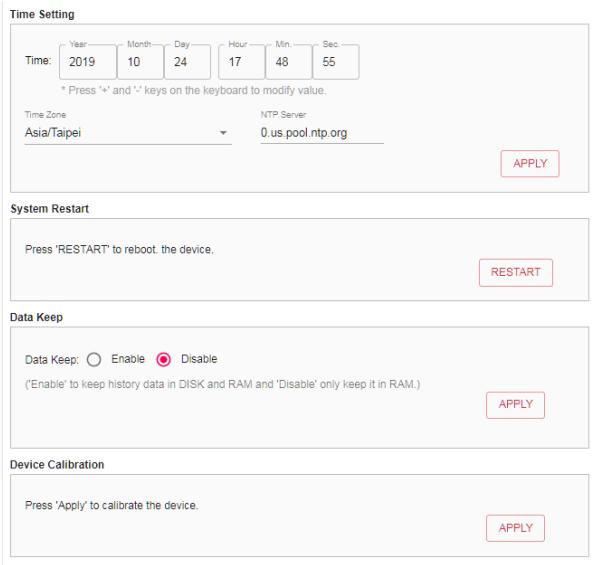Screen dimensions: 595x565
Task: Select the Hour field showing 17
Action: [x=242, y=62]
